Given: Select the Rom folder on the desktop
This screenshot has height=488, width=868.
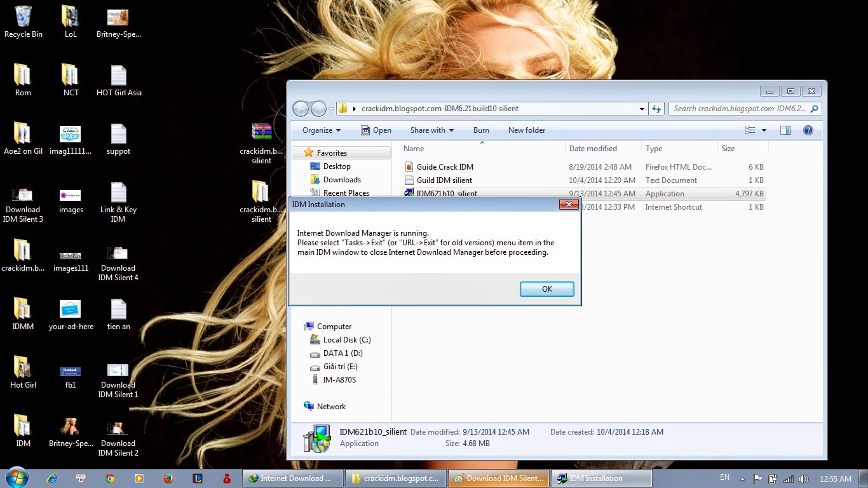Looking at the screenshot, I should [x=23, y=81].
